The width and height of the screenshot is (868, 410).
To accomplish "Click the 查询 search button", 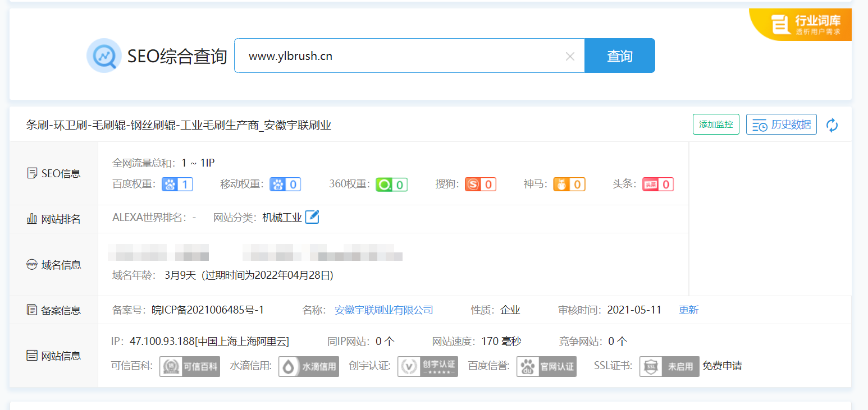I will tap(620, 56).
